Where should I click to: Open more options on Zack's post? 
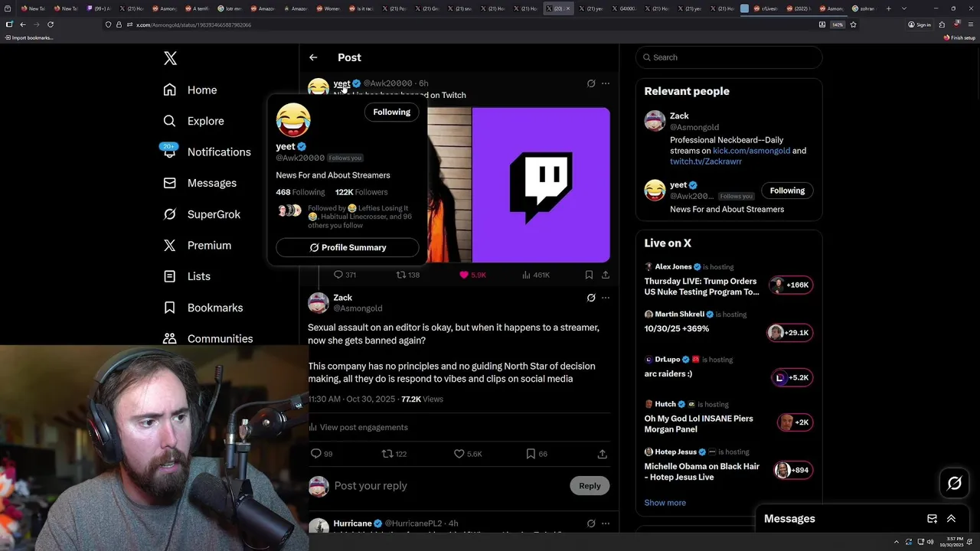pyautogui.click(x=606, y=298)
